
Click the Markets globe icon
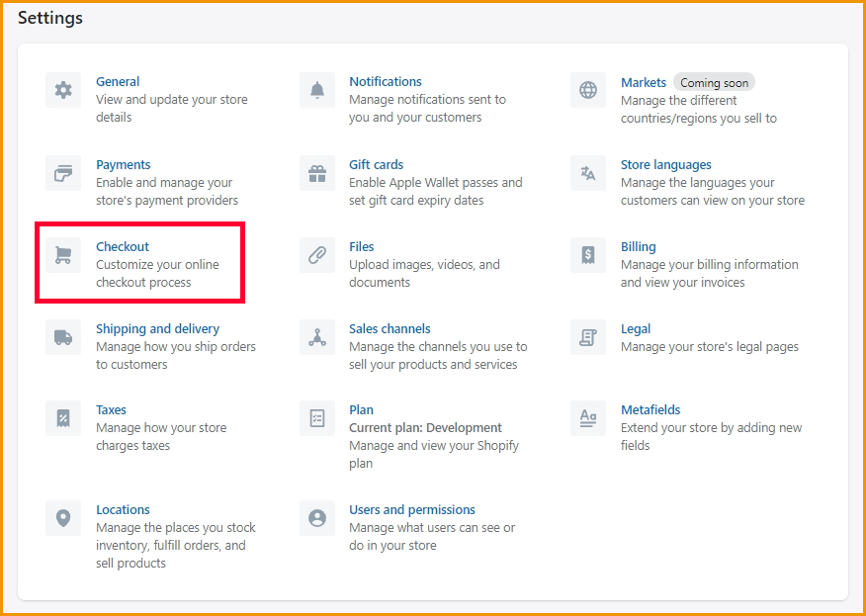[x=588, y=91]
